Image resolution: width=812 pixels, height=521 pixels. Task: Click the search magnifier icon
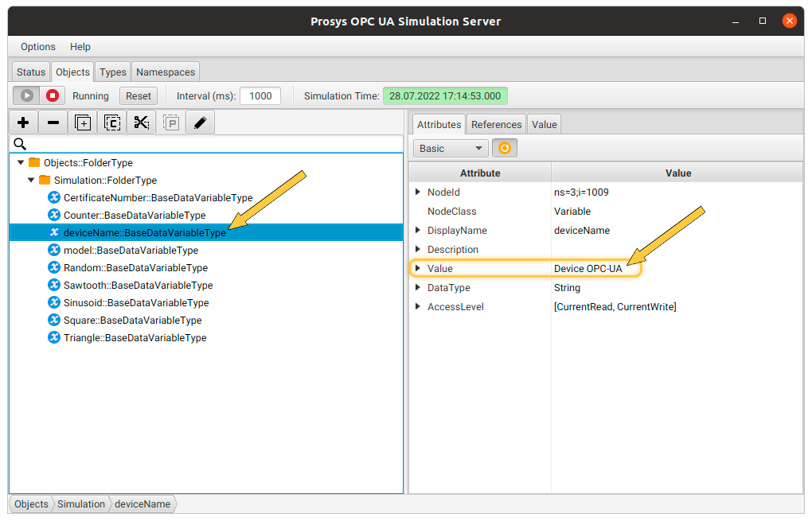point(20,144)
